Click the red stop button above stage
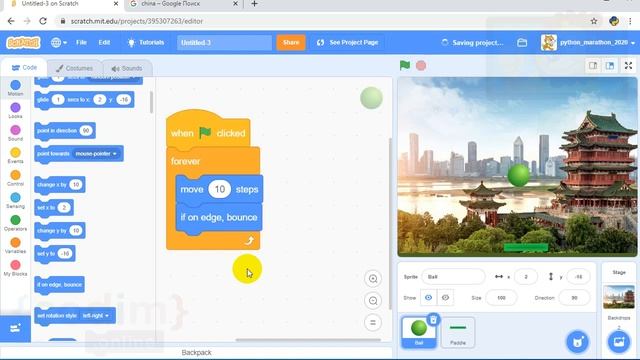 pos(421,65)
